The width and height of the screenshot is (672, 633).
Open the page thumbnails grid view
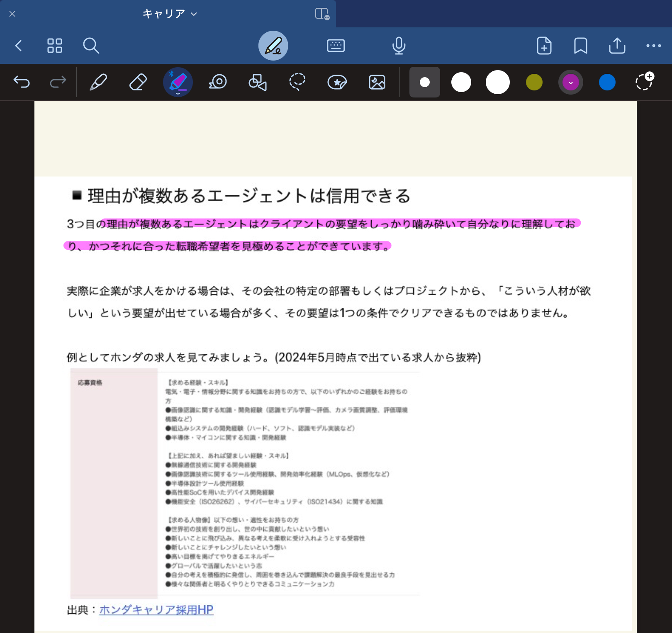(55, 46)
